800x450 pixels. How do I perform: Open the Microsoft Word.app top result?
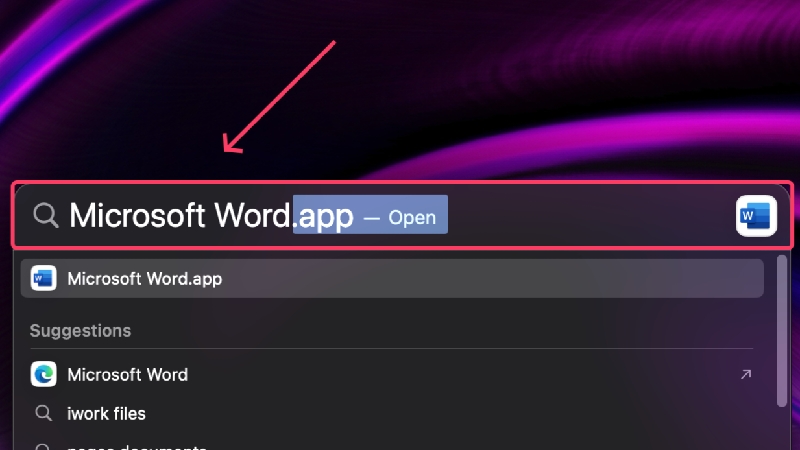[392, 279]
